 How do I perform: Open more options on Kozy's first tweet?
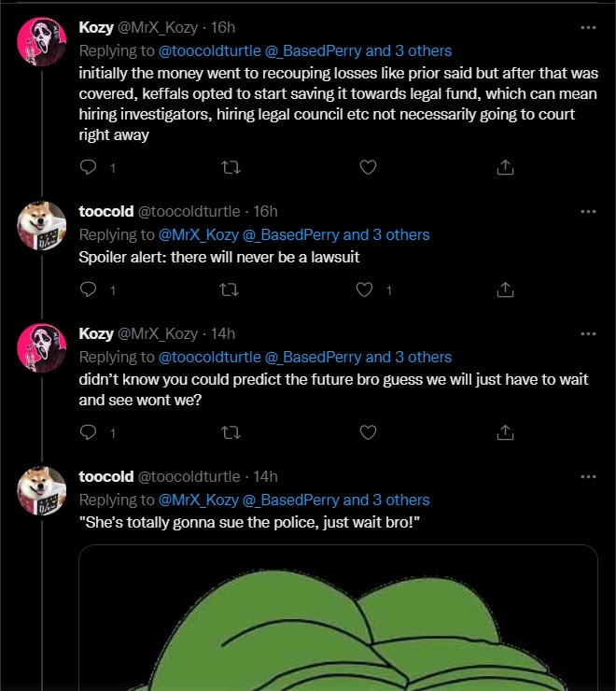(588, 28)
